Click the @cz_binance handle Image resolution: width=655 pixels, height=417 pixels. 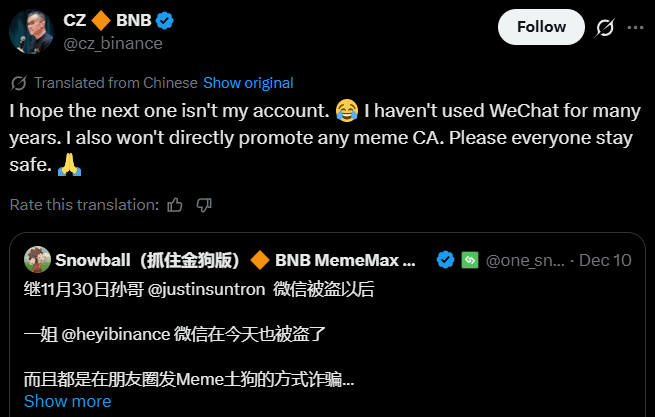112,43
